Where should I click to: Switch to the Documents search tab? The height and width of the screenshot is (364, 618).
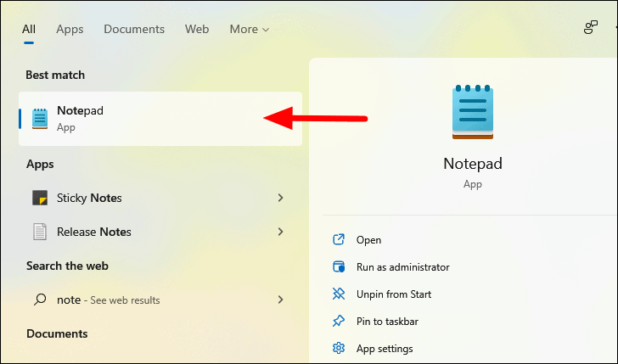point(134,29)
